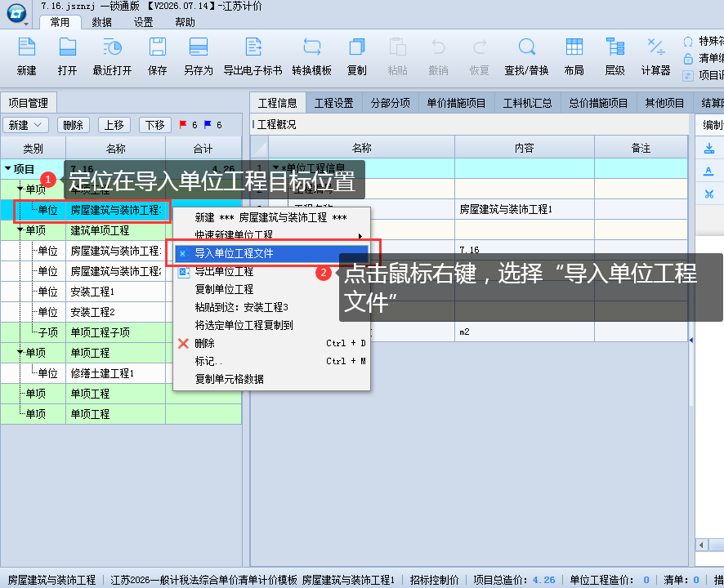Click the red flag marker icon
The width and height of the screenshot is (724, 588).
[x=183, y=125]
